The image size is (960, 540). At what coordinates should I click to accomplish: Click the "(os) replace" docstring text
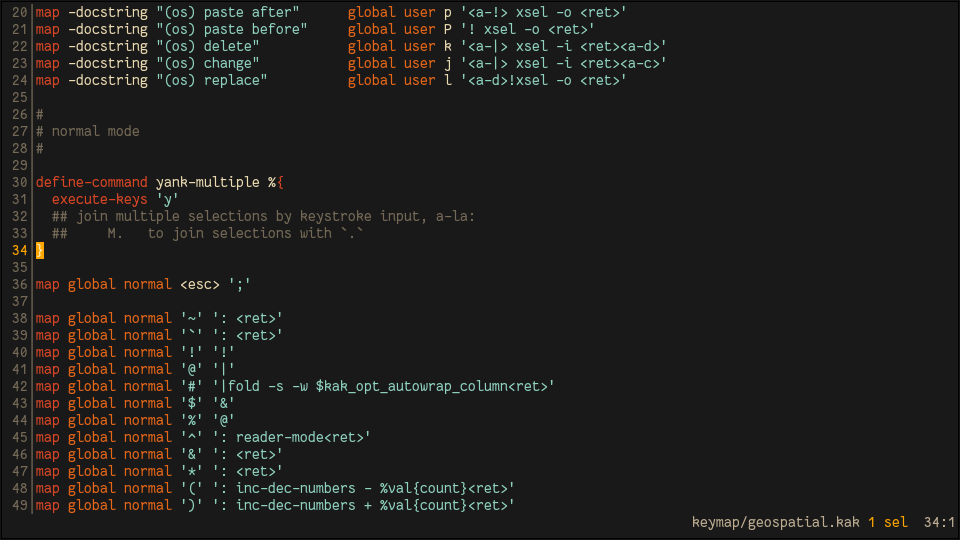pyautogui.click(x=211, y=80)
